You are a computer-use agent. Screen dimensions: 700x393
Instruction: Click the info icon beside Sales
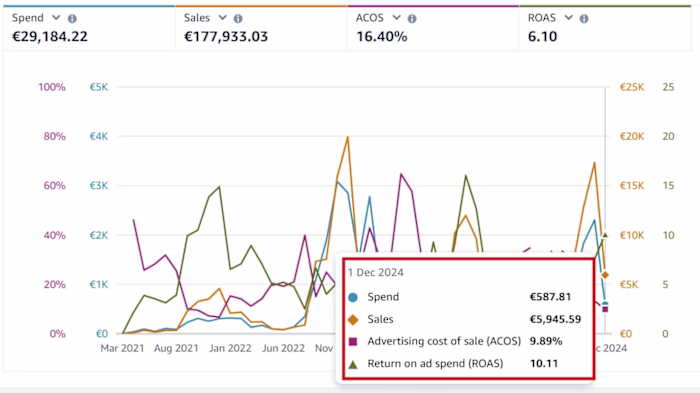click(238, 18)
